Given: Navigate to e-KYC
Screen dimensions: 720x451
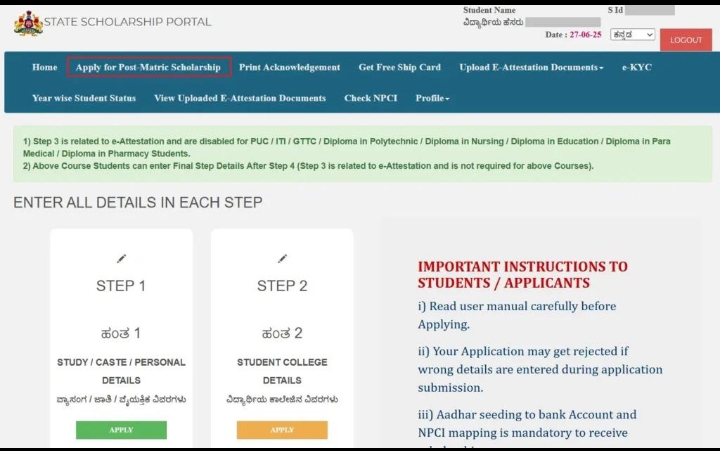Looking at the screenshot, I should click(638, 68).
